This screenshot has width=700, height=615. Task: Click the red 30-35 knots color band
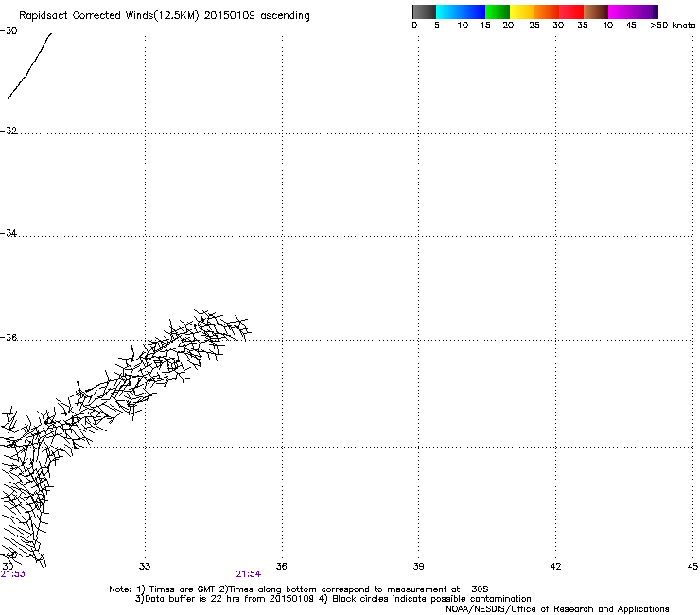click(x=571, y=11)
